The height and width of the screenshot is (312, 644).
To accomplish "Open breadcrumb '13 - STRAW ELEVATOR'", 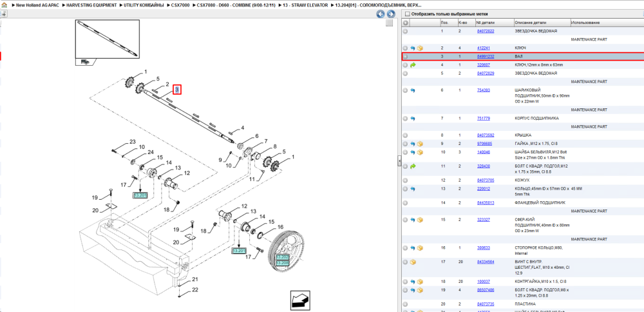I will (306, 5).
